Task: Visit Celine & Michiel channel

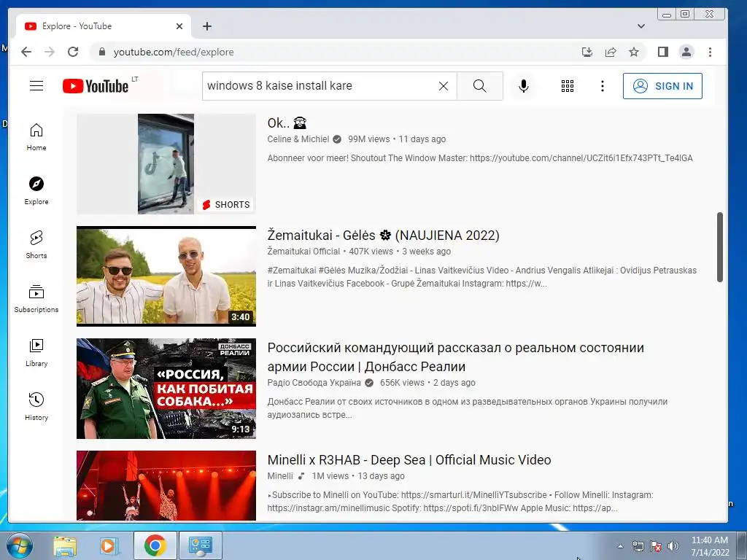Action: (x=298, y=139)
